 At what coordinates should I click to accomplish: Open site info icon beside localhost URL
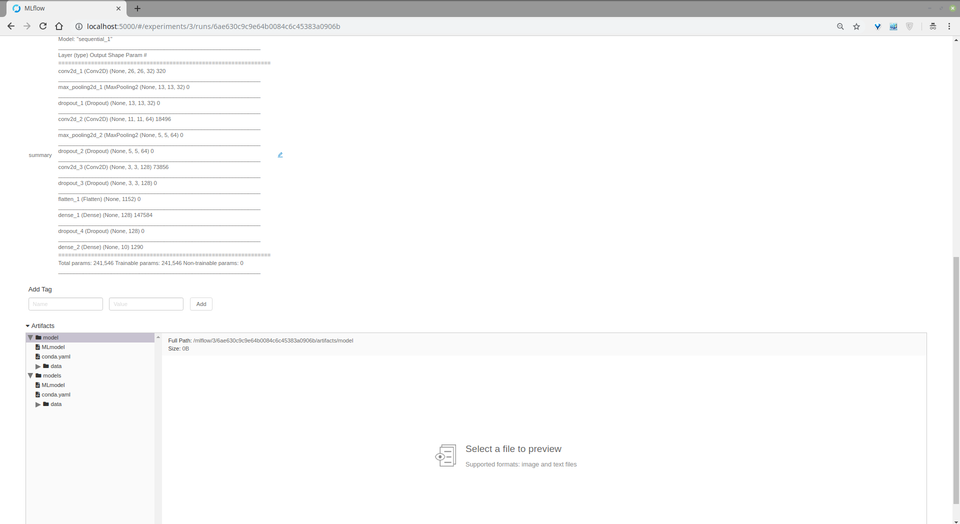[x=79, y=26]
